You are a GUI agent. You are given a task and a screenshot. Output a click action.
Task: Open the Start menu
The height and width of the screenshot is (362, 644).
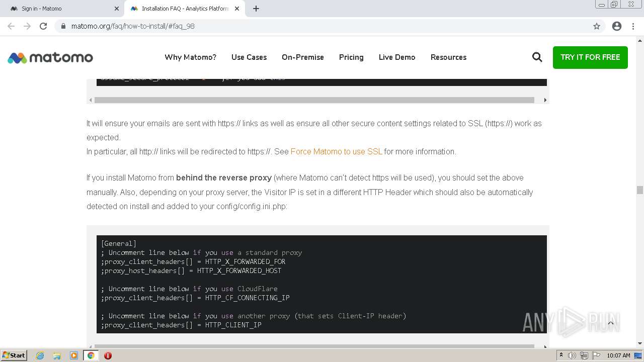click(14, 355)
